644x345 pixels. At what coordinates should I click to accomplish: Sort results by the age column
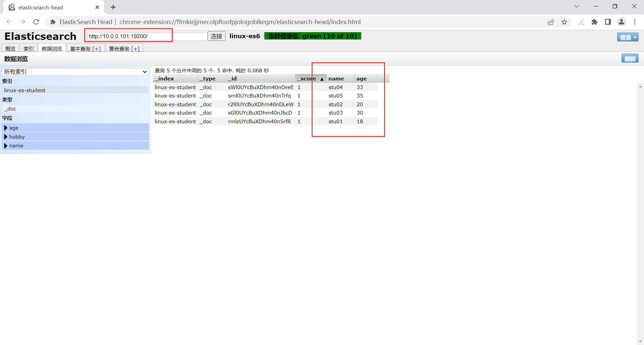(366, 78)
